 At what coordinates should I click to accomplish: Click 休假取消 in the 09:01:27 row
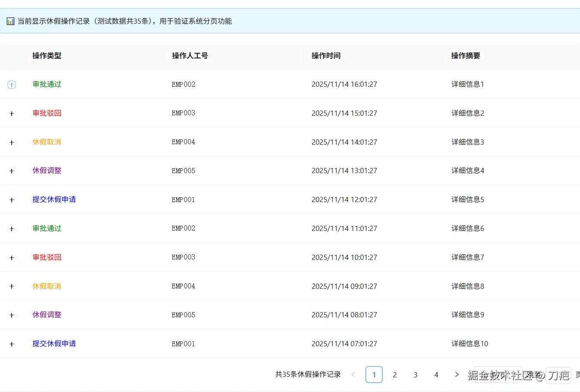pos(47,286)
